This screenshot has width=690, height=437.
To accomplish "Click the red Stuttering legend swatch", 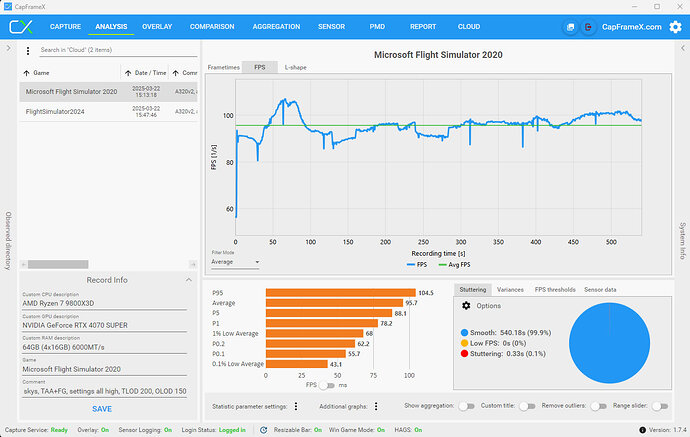I will (464, 354).
